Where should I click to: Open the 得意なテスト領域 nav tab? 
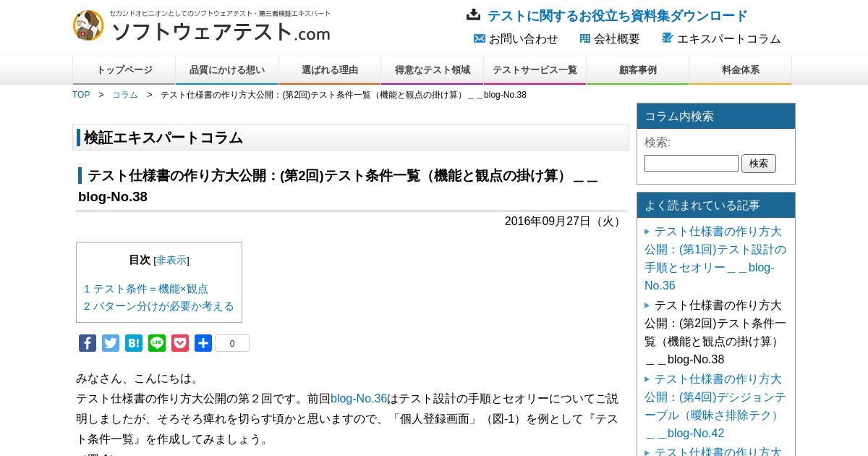(433, 70)
